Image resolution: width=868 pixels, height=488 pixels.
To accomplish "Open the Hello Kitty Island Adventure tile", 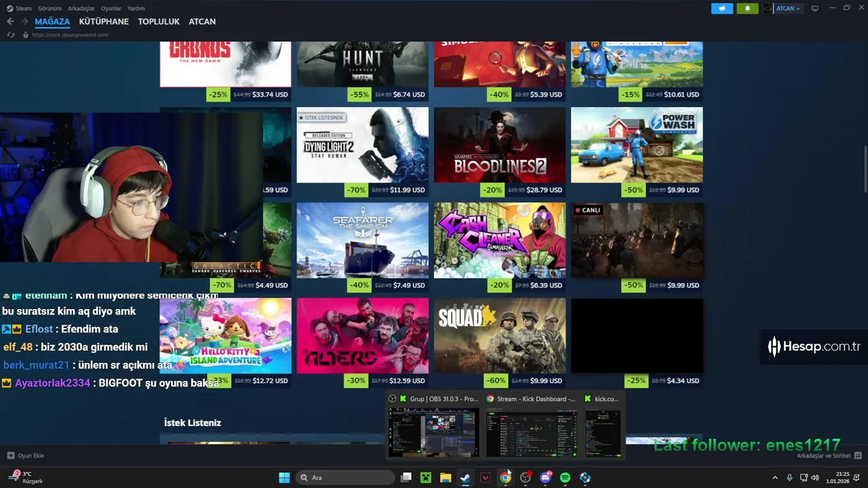I will (x=225, y=335).
